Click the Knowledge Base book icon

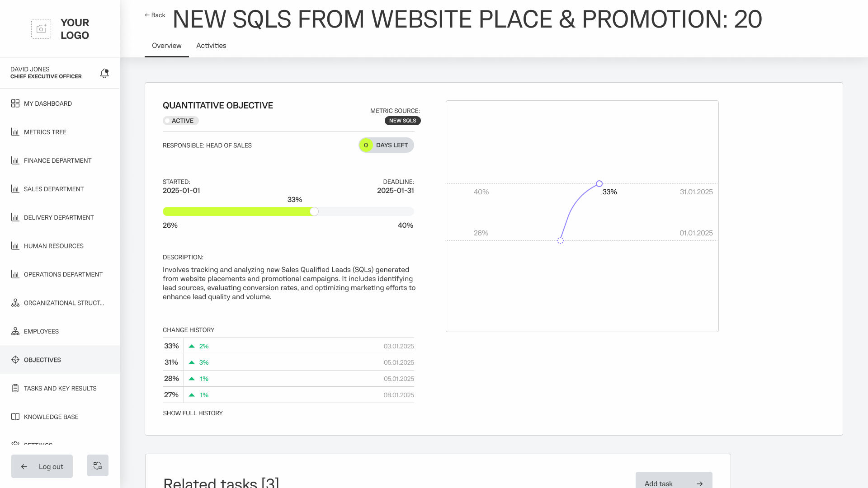15,417
